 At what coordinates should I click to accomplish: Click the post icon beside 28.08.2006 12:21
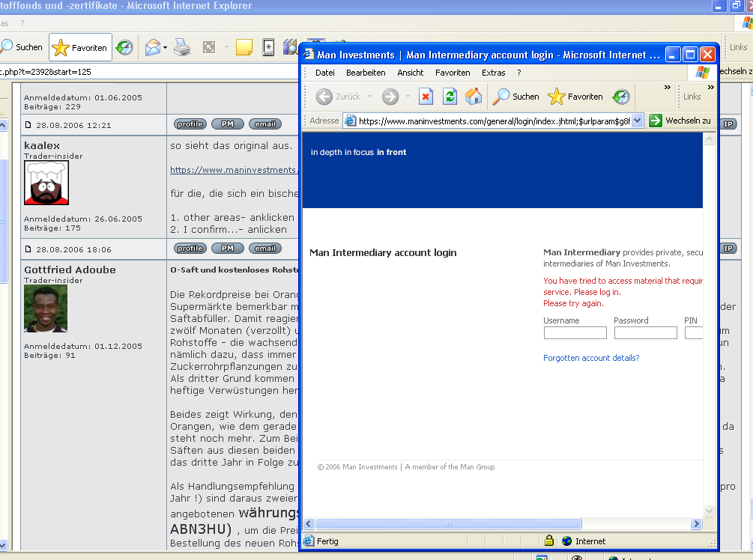(28, 125)
